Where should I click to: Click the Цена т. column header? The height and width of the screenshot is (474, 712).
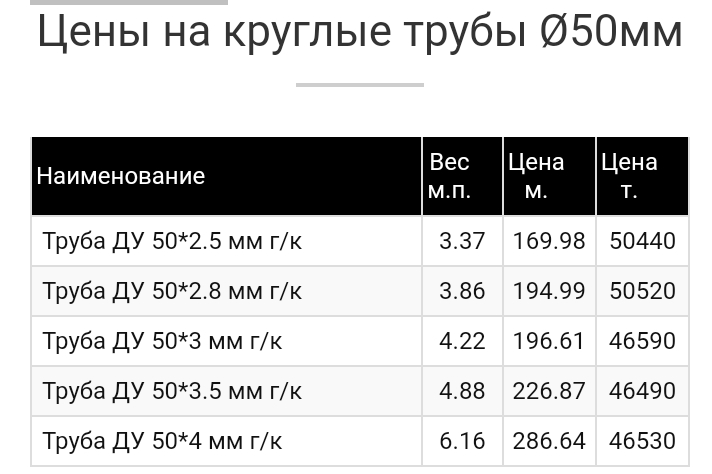pyautogui.click(x=629, y=176)
